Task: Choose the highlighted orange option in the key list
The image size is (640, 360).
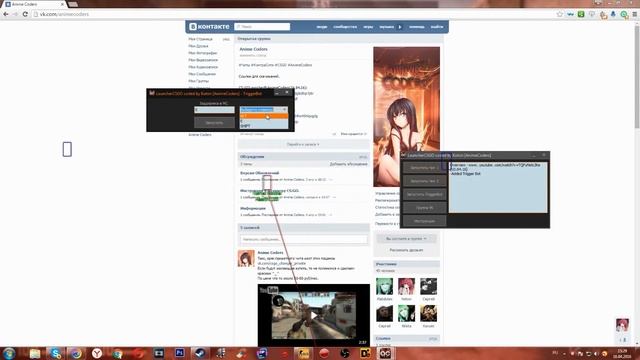Action: 264,116
